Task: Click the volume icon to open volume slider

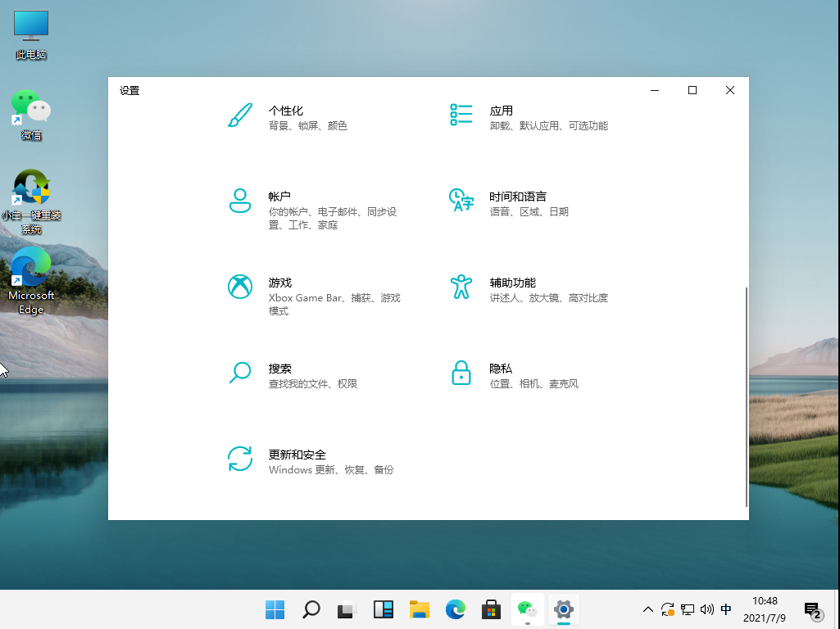Action: tap(706, 609)
